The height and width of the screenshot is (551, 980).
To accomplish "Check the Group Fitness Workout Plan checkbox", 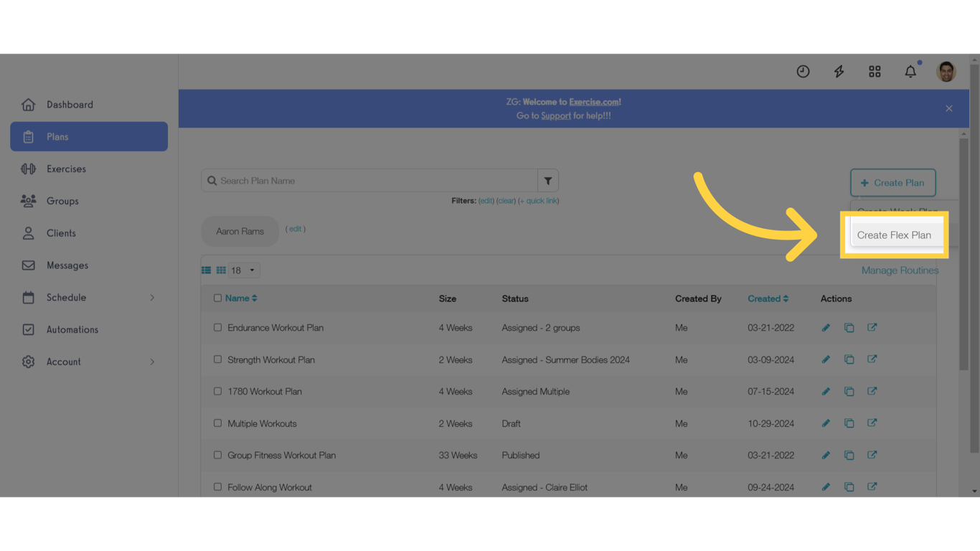I will (217, 455).
